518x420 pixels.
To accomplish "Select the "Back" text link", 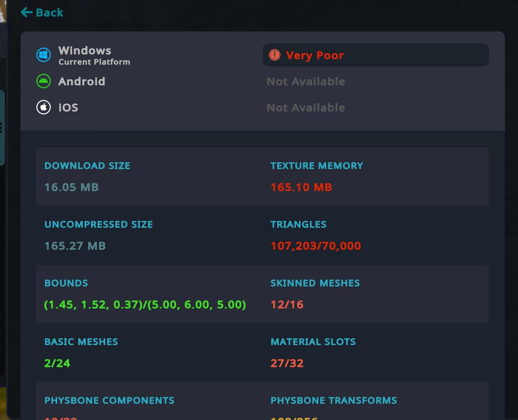I will point(49,13).
